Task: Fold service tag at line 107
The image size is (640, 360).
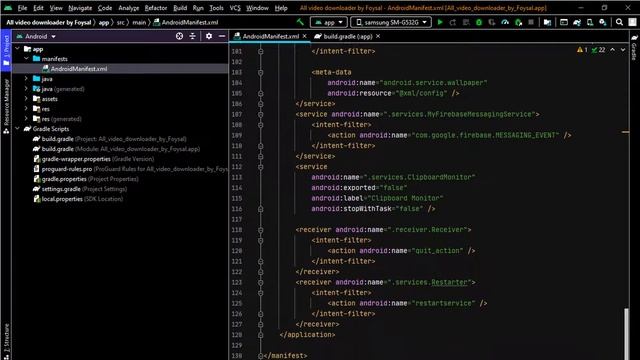Action: click(x=260, y=114)
